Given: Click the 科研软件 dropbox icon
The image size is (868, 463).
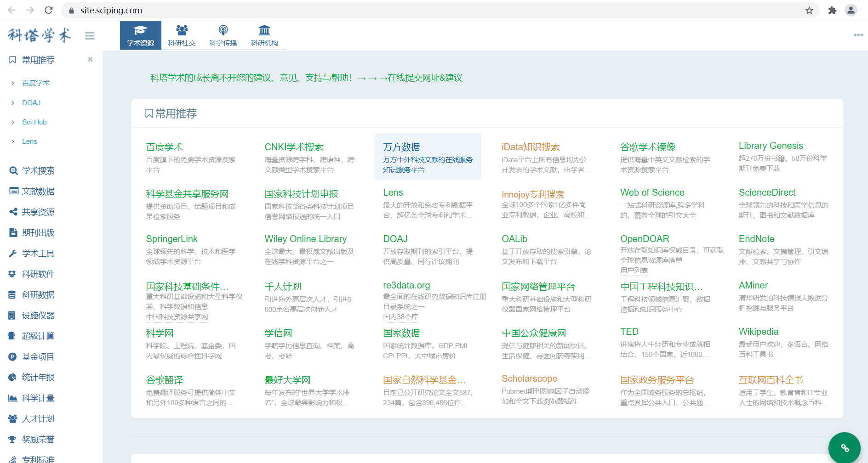Looking at the screenshot, I should point(12,274).
